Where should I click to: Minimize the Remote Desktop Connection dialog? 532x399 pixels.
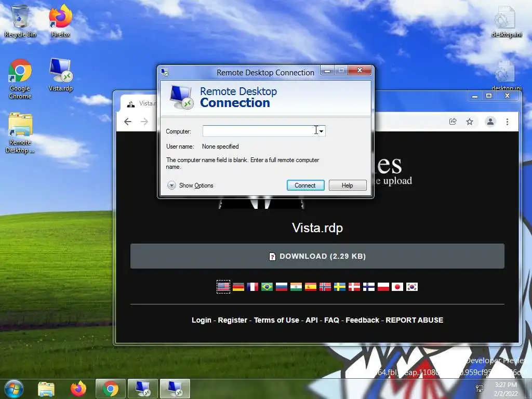[327, 71]
